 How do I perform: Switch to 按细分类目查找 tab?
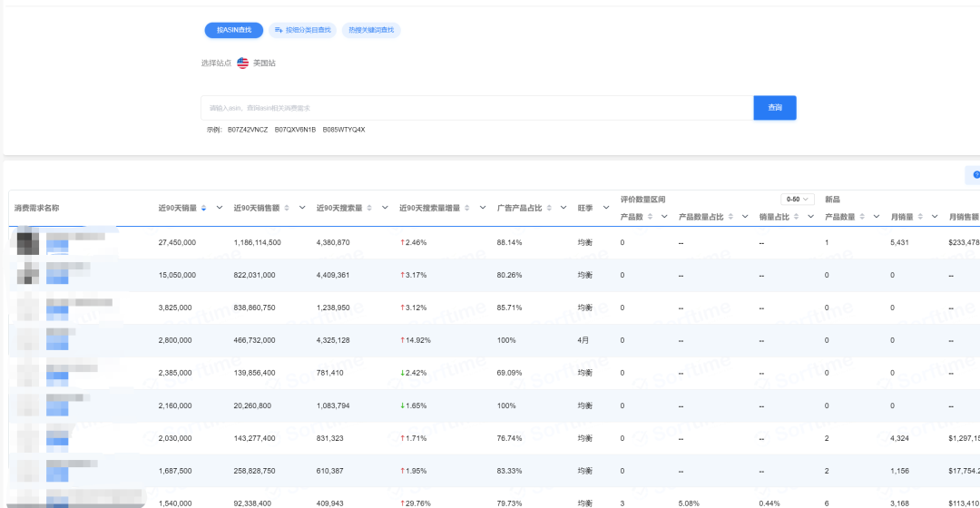(x=302, y=30)
